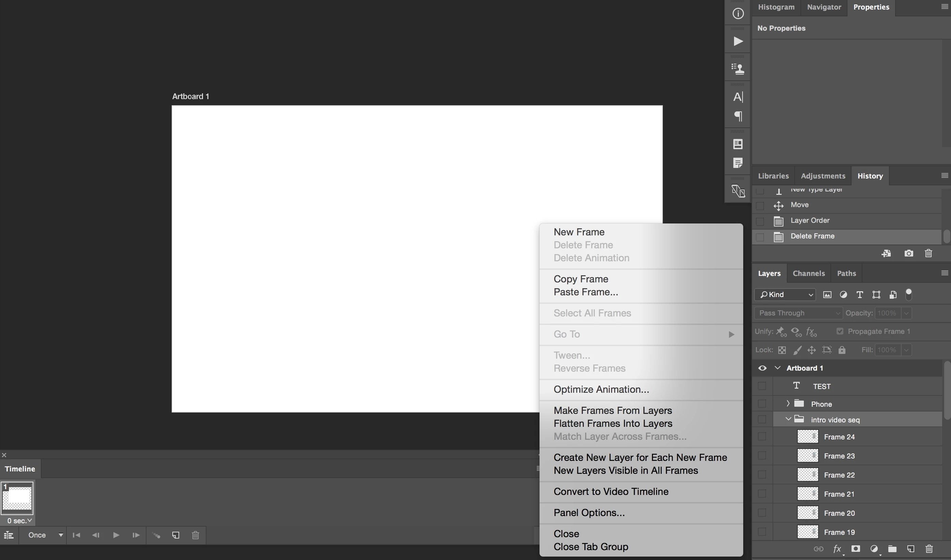Expand the Phone layer group
Image resolution: width=951 pixels, height=560 pixels.
click(x=788, y=403)
